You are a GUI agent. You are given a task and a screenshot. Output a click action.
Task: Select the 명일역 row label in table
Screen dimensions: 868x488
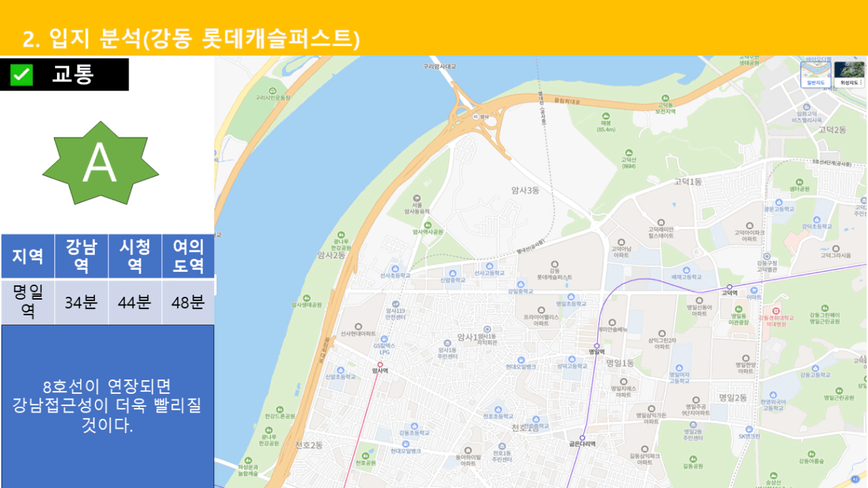(28, 302)
